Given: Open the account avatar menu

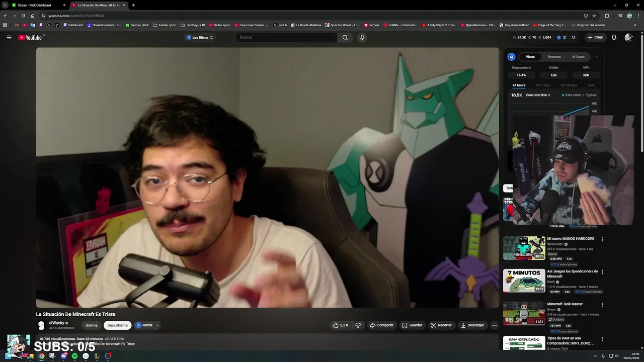Looking at the screenshot, I should click(x=628, y=37).
